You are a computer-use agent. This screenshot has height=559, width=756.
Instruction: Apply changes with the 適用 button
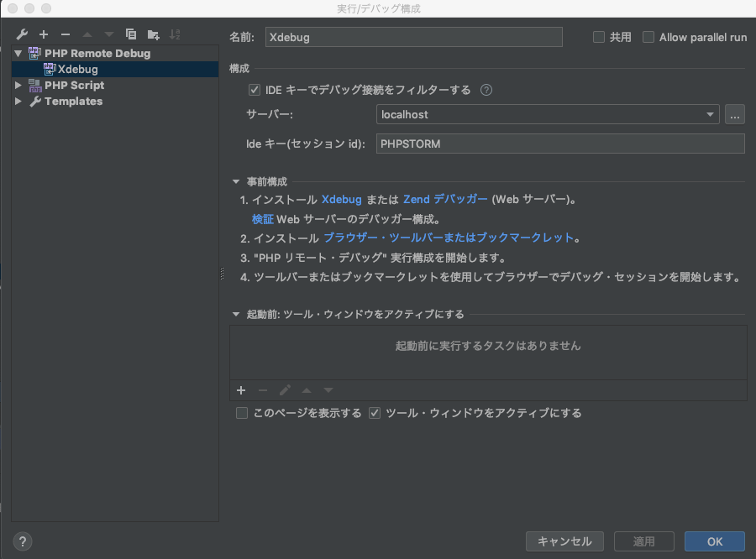(643, 541)
